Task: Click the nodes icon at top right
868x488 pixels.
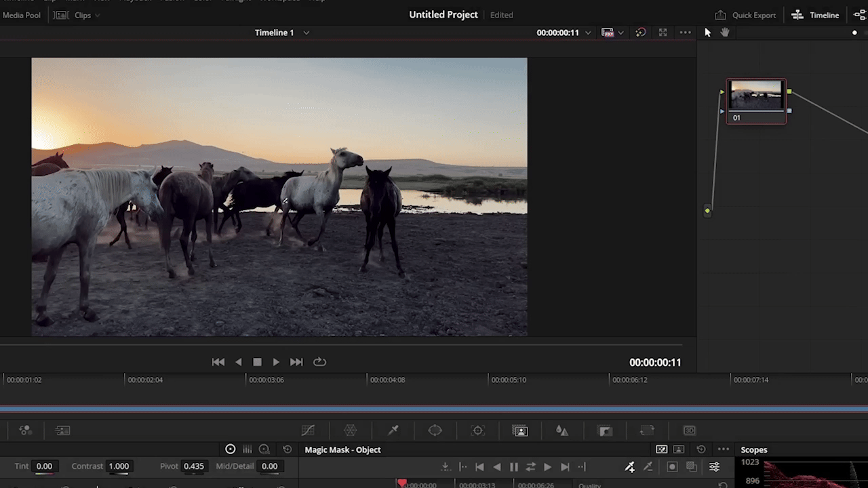Action: [860, 15]
